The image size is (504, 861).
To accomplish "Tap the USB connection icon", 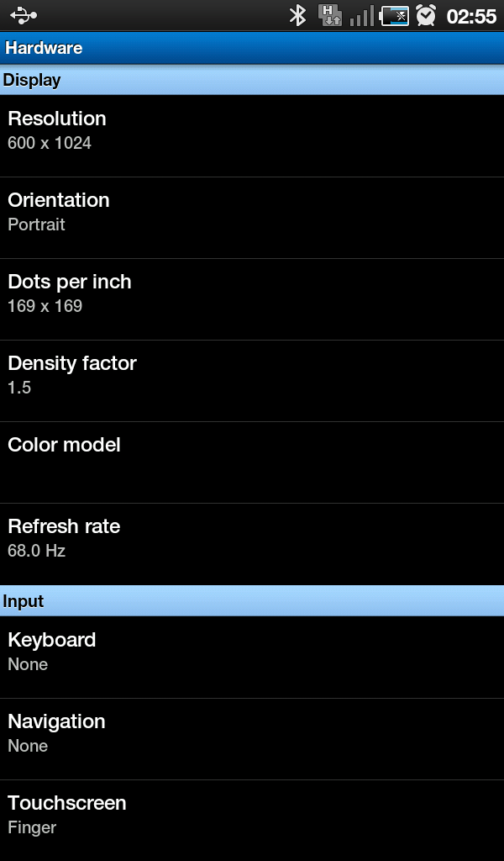I will [24, 15].
